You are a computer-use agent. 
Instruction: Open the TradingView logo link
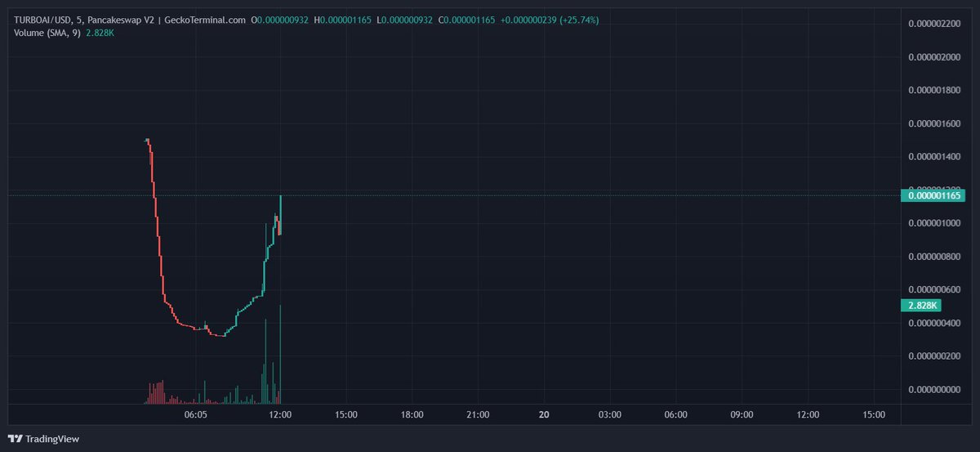coord(44,439)
